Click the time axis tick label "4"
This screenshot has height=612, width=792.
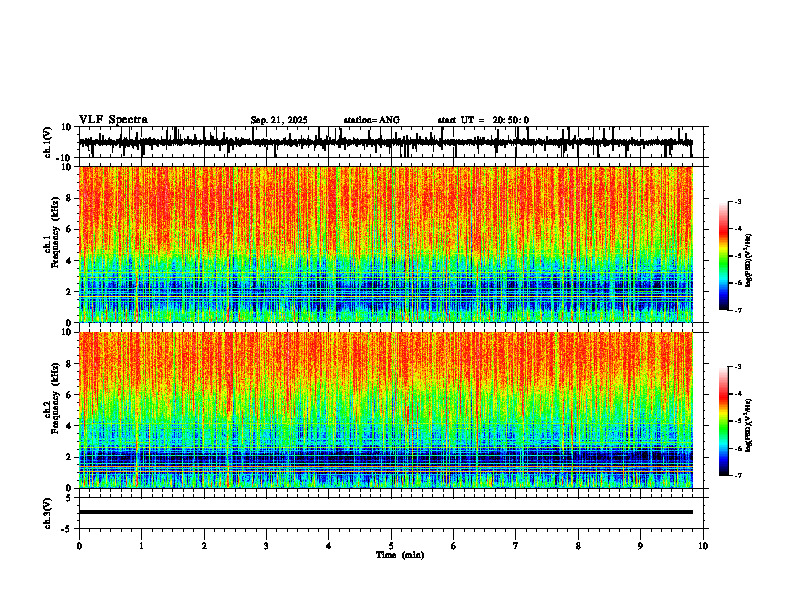(x=329, y=546)
